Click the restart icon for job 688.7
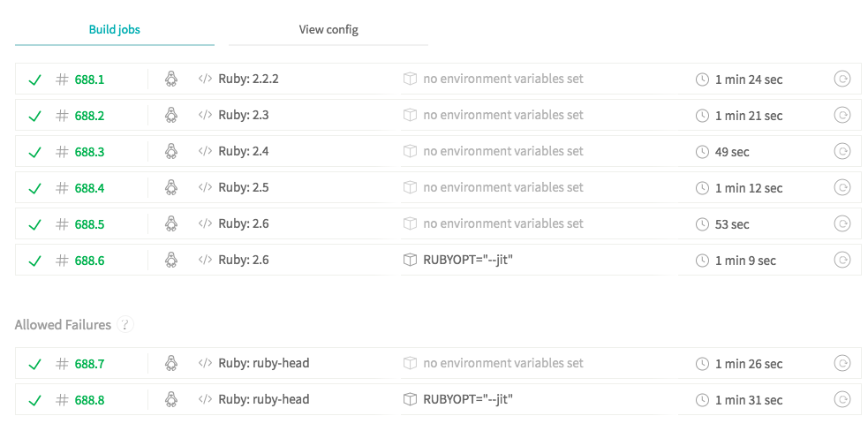 (x=842, y=363)
